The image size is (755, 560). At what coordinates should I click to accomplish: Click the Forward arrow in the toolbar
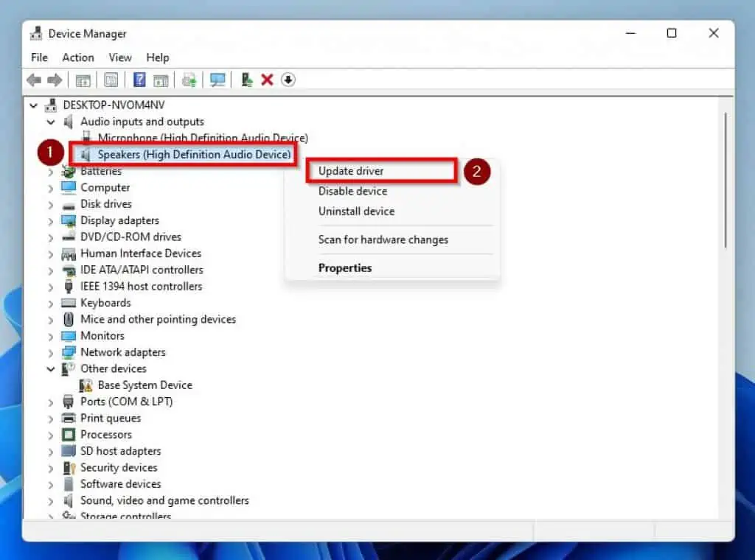(x=55, y=80)
